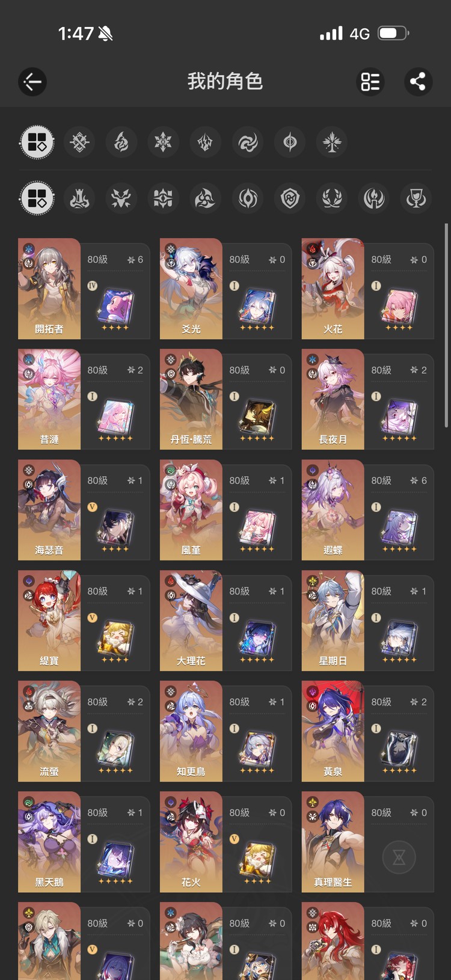This screenshot has width=451, height=980.
Task: Filter by Quantum element icon
Action: pyautogui.click(x=290, y=142)
